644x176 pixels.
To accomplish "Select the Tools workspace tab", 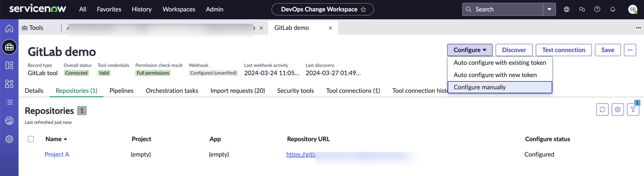I will pyautogui.click(x=33, y=28).
